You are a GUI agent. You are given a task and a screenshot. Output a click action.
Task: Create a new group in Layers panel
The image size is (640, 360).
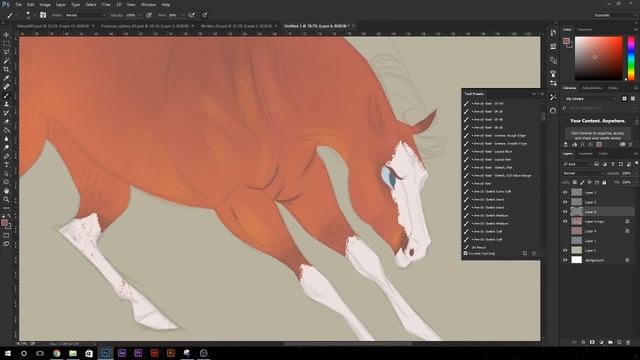tap(610, 342)
